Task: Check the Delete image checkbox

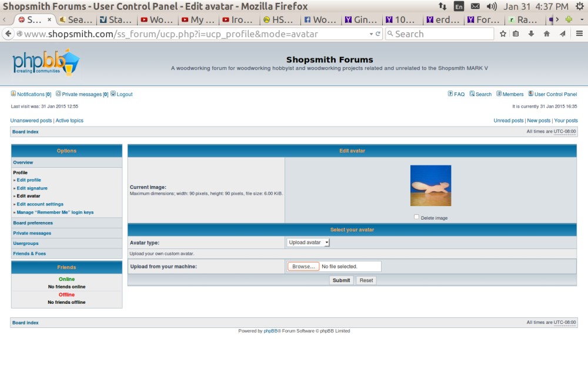Action: coord(416,217)
